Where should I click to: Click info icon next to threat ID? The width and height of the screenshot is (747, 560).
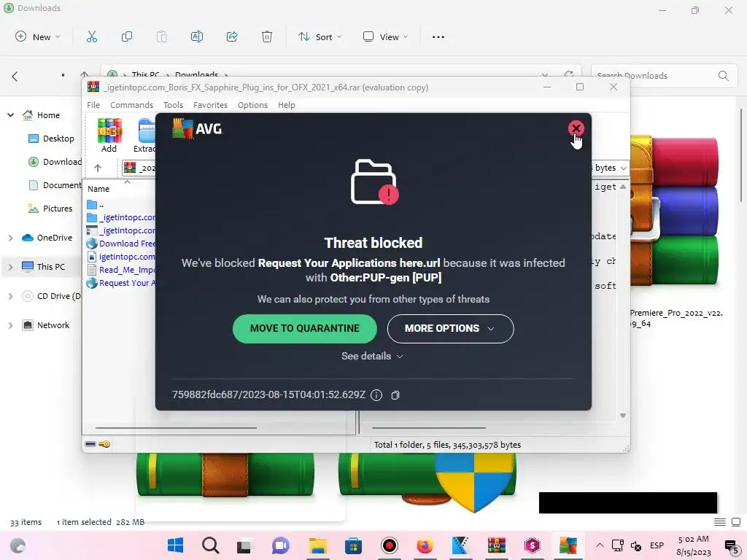tap(376, 395)
